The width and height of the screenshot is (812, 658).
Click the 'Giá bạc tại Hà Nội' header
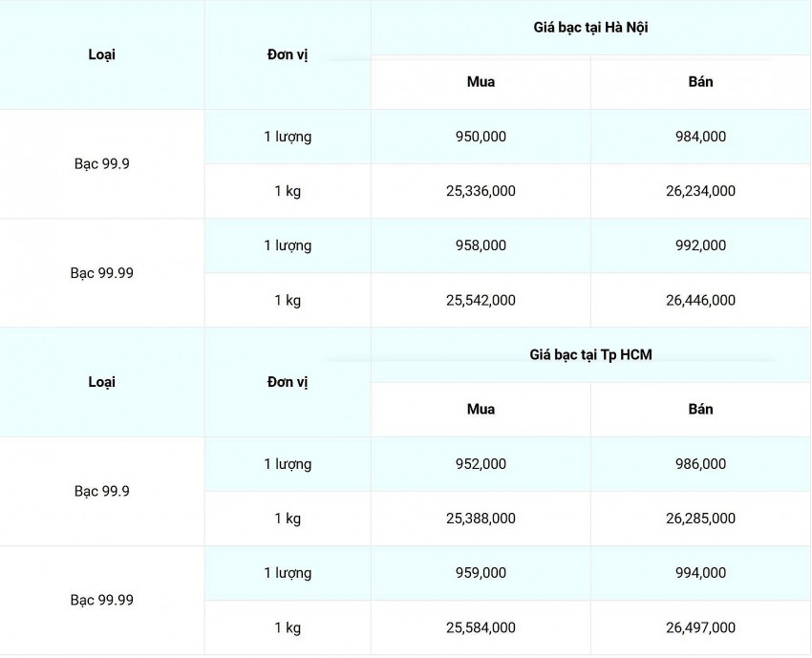(590, 28)
